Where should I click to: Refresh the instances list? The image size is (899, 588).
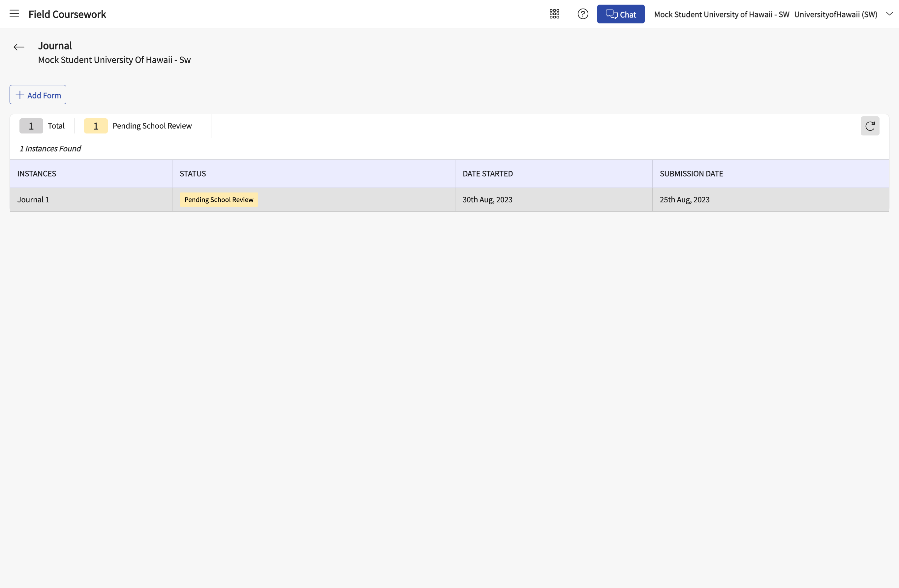[x=870, y=126]
